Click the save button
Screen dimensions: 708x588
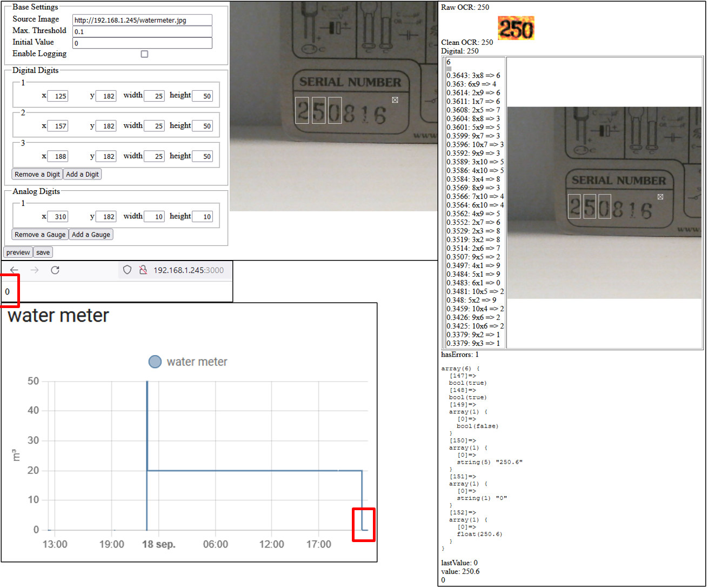(x=43, y=252)
